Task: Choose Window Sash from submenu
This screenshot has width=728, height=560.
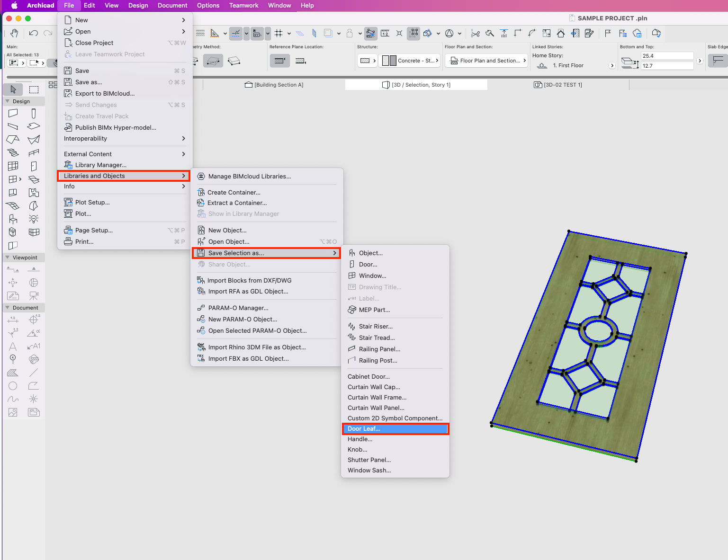Action: click(x=395, y=470)
